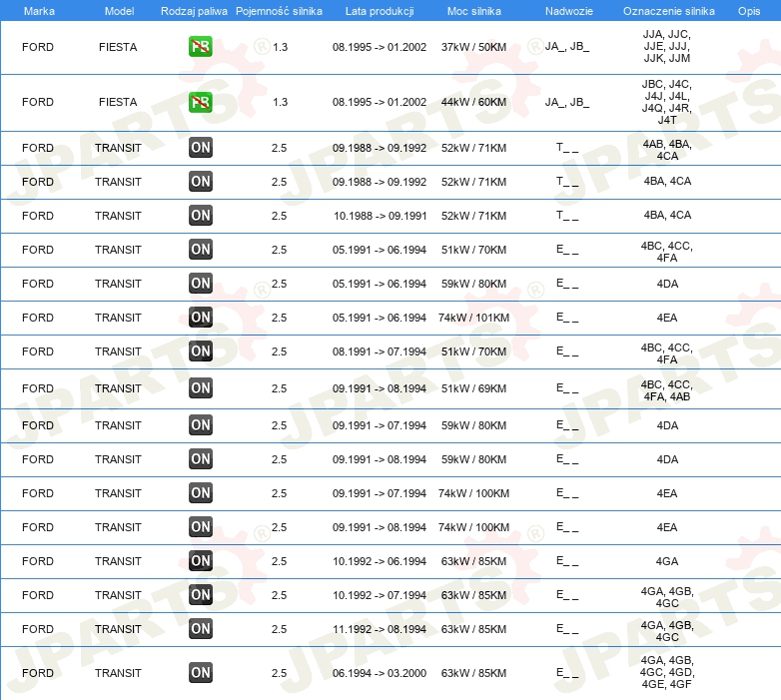Click the Marka column header
The image size is (781, 700).
coord(39,11)
